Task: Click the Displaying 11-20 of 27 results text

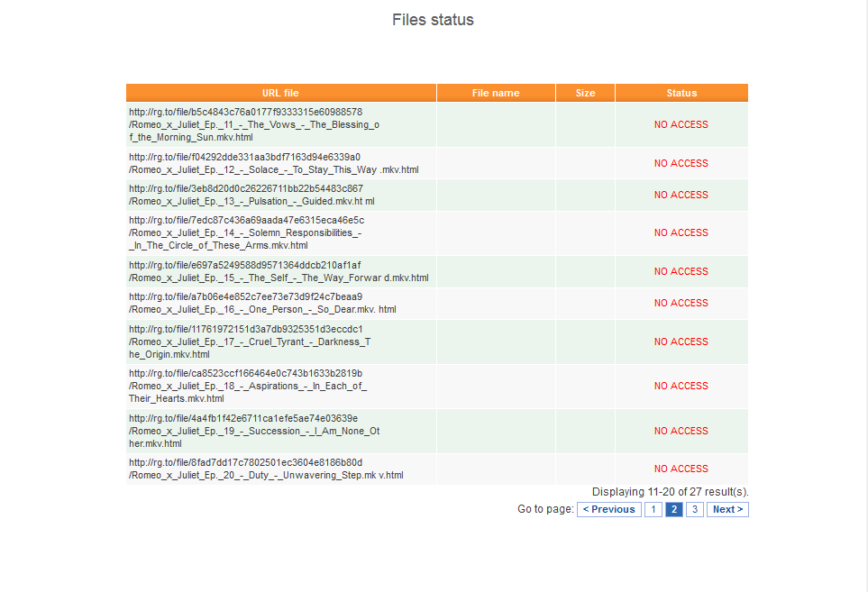Action: [671, 492]
